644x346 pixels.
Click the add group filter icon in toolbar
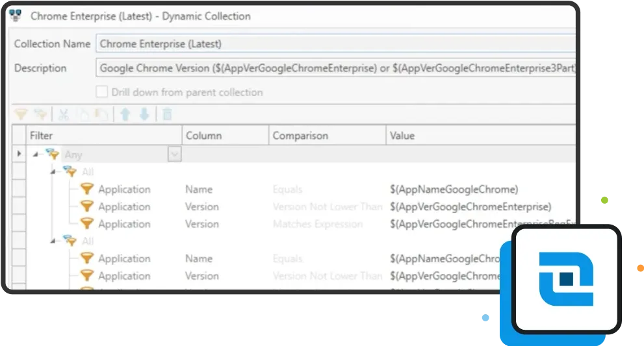point(40,114)
